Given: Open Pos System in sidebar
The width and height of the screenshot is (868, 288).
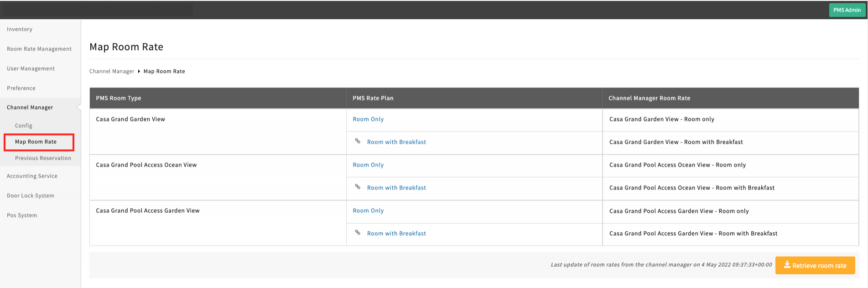Looking at the screenshot, I should (22, 215).
